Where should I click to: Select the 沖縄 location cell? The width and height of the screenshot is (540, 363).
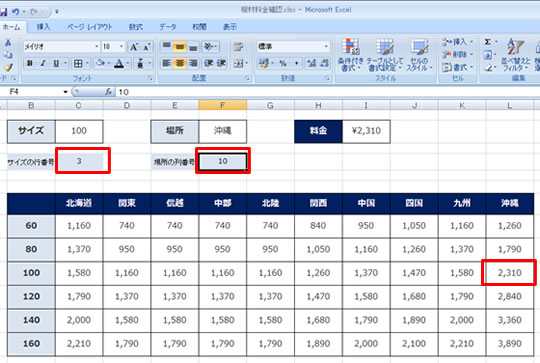[x=222, y=131]
